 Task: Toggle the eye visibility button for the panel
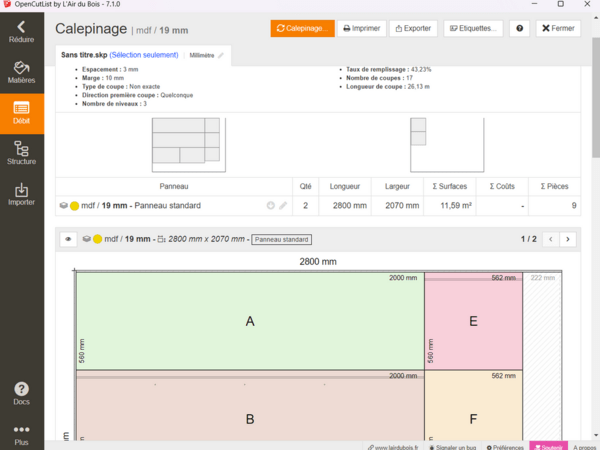[68, 240]
